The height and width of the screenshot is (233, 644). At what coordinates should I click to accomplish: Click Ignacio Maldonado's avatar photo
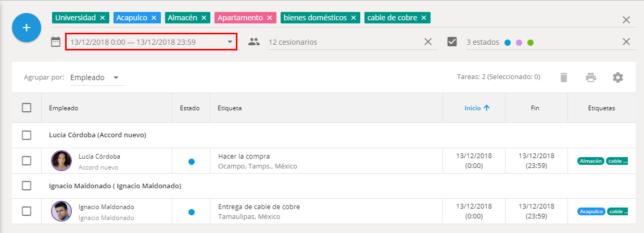[61, 211]
